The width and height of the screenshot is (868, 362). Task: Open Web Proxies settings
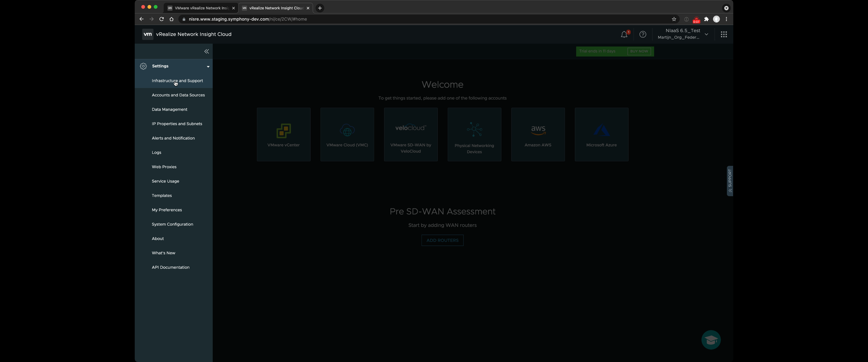coord(164,167)
